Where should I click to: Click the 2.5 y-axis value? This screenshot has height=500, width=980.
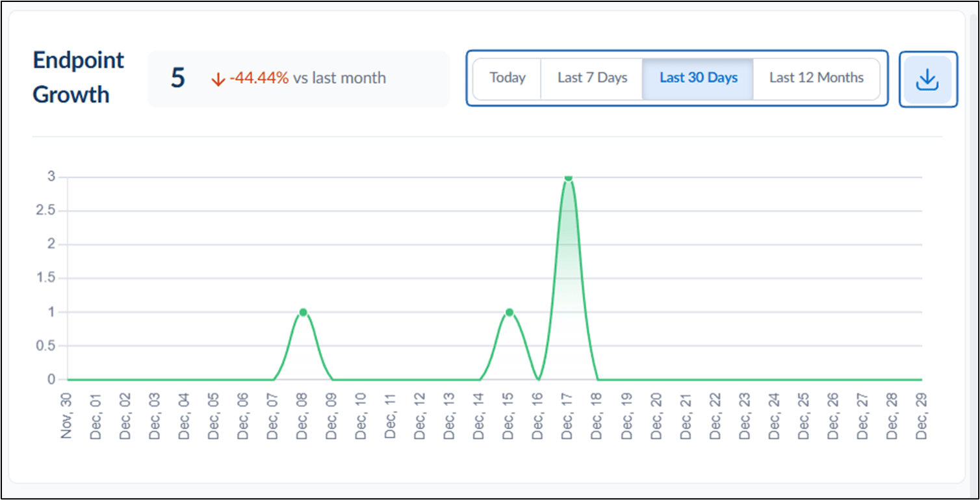pyautogui.click(x=47, y=211)
